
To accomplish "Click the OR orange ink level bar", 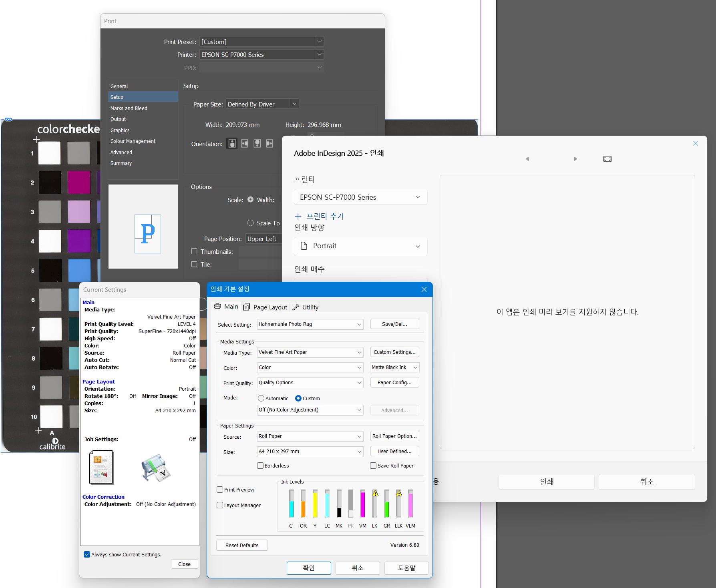I will coord(303,504).
